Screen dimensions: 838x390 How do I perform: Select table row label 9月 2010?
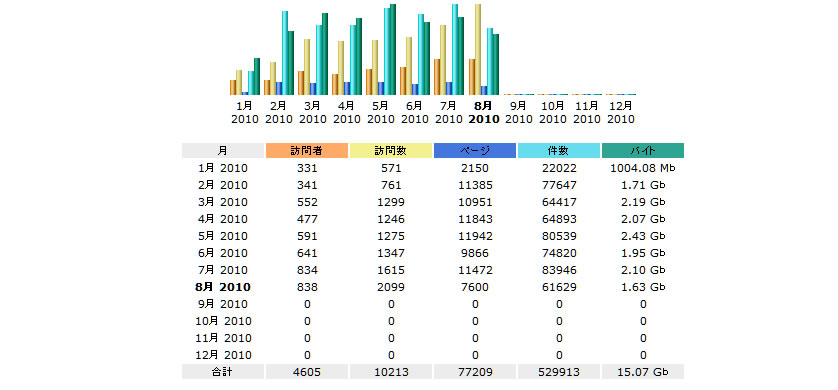[x=223, y=304]
